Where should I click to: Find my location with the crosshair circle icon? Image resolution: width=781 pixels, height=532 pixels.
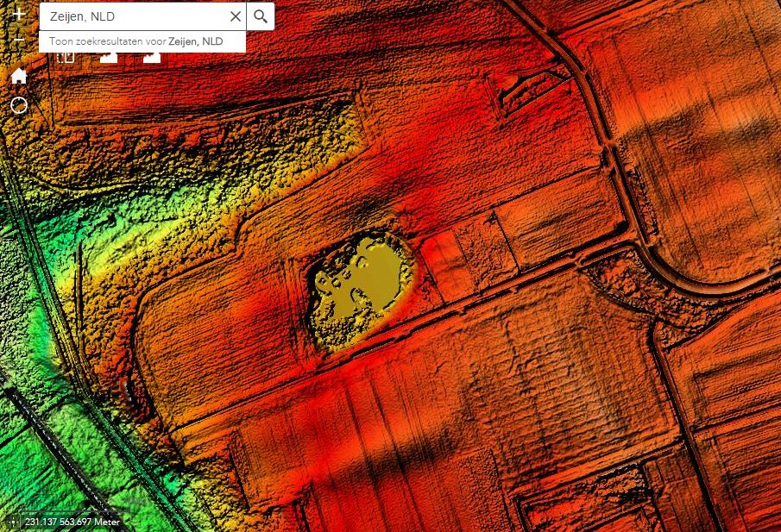point(19,105)
